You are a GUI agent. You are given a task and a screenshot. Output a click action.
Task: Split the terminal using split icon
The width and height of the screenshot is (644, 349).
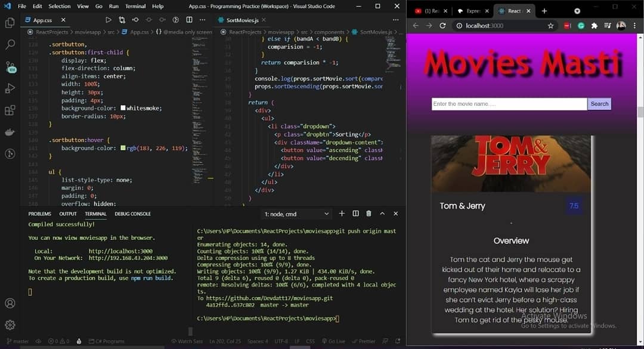click(x=355, y=214)
